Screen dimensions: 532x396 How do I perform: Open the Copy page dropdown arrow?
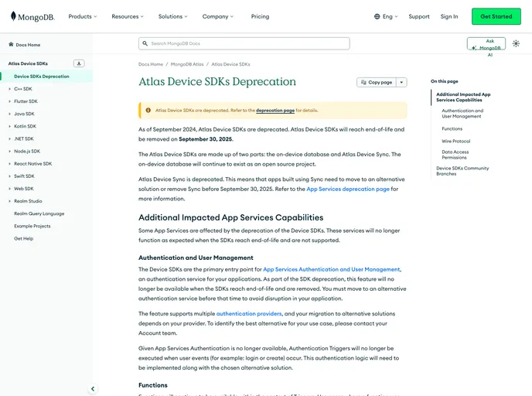tap(402, 82)
